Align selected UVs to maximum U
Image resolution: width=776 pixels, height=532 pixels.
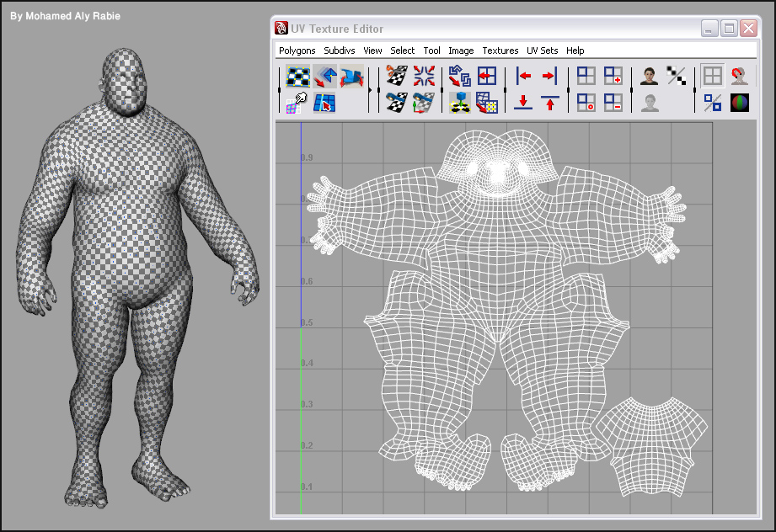550,76
